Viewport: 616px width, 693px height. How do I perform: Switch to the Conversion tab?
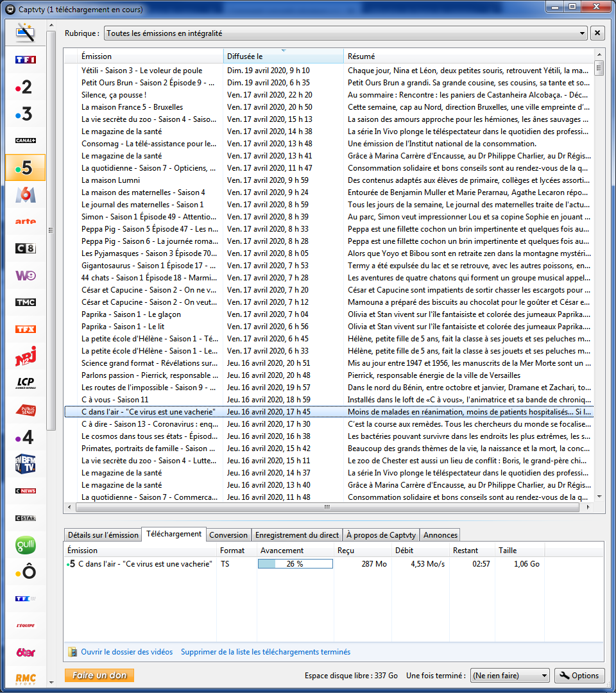228,535
